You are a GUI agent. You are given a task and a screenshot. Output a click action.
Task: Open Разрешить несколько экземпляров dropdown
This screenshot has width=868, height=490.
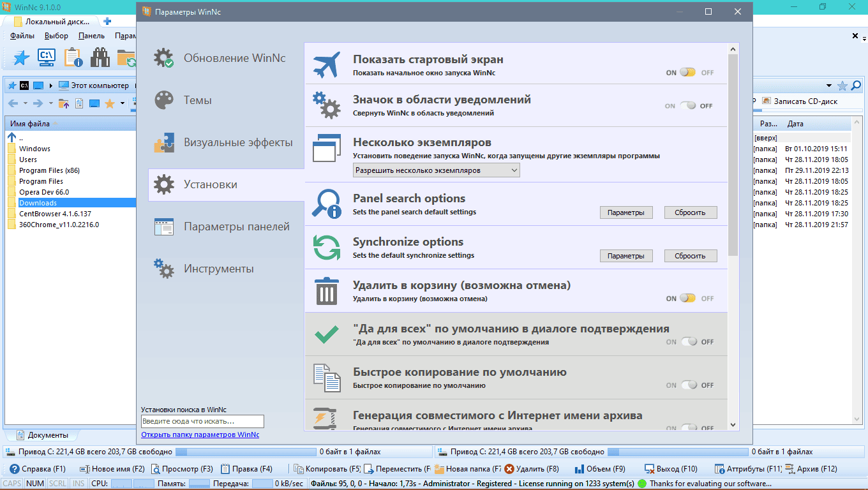pos(437,170)
